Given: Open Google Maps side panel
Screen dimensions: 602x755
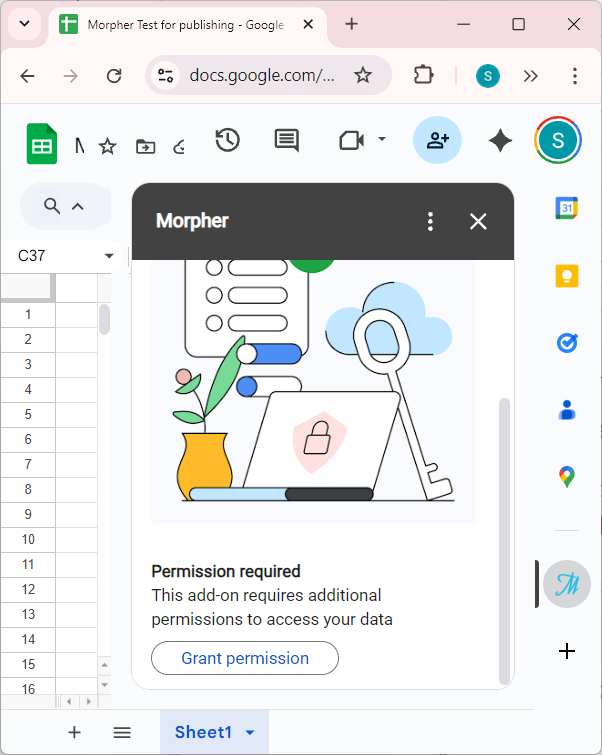Looking at the screenshot, I should click(x=567, y=477).
